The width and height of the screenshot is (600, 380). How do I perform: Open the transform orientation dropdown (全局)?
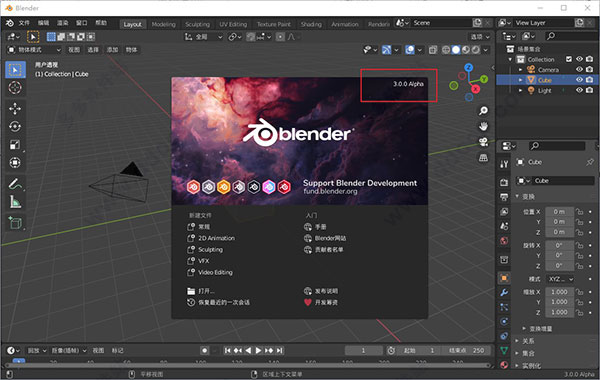pos(204,37)
